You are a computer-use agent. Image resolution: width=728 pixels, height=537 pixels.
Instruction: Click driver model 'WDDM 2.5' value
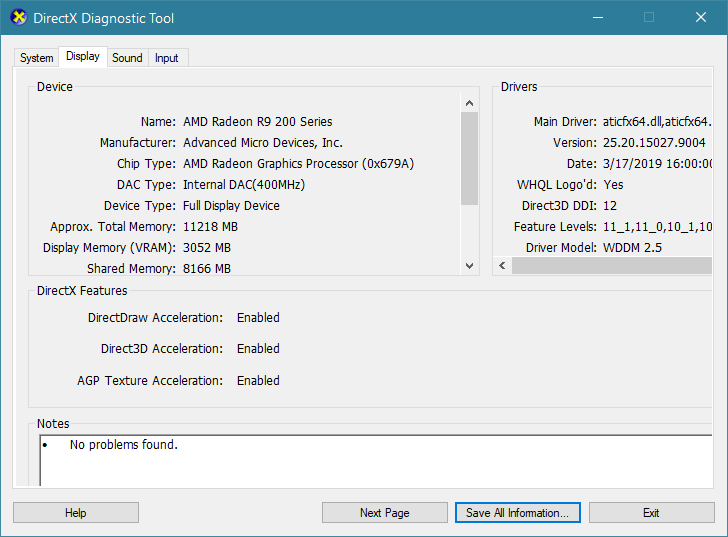(x=632, y=248)
